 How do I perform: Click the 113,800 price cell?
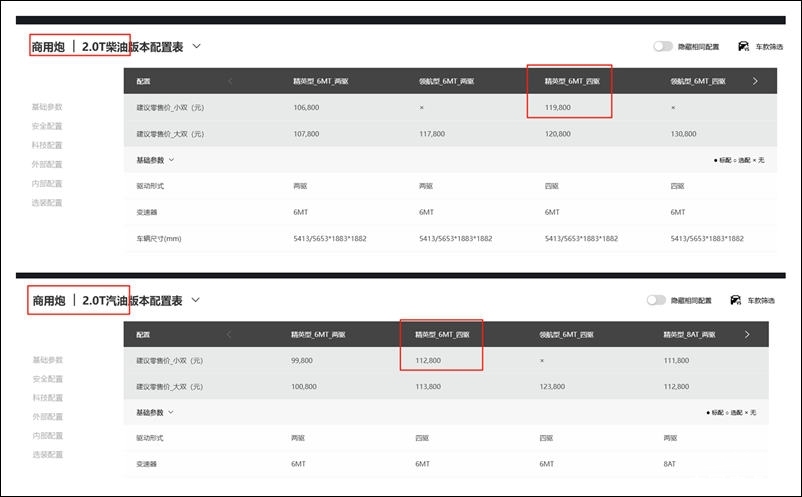pos(428,387)
